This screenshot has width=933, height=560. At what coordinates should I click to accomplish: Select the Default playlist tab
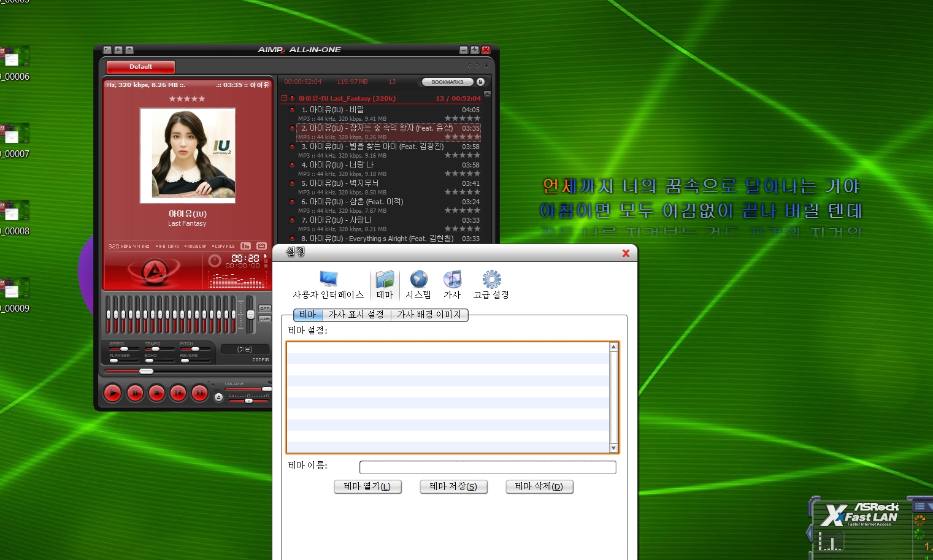(x=140, y=66)
